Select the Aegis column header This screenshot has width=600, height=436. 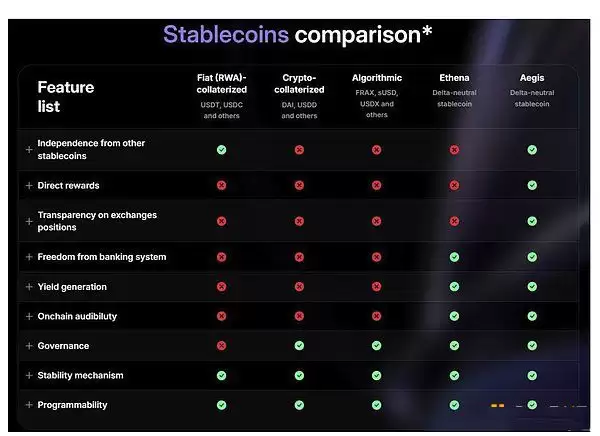point(532,78)
